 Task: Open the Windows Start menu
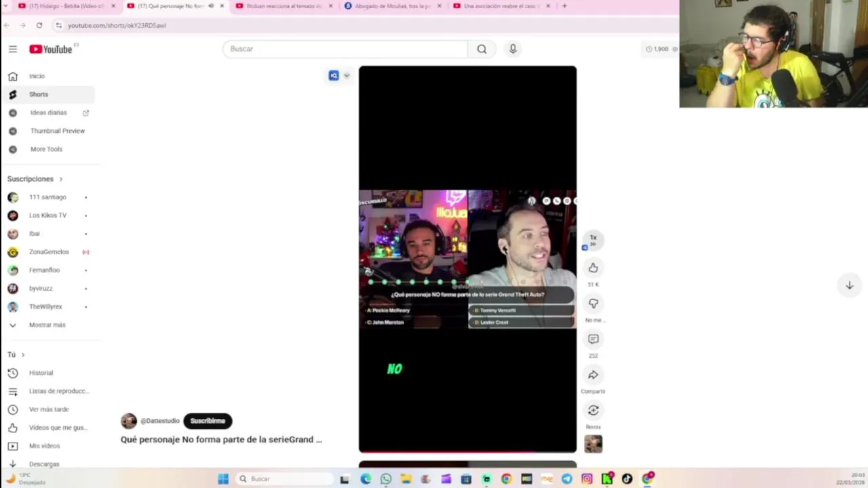[x=223, y=479]
